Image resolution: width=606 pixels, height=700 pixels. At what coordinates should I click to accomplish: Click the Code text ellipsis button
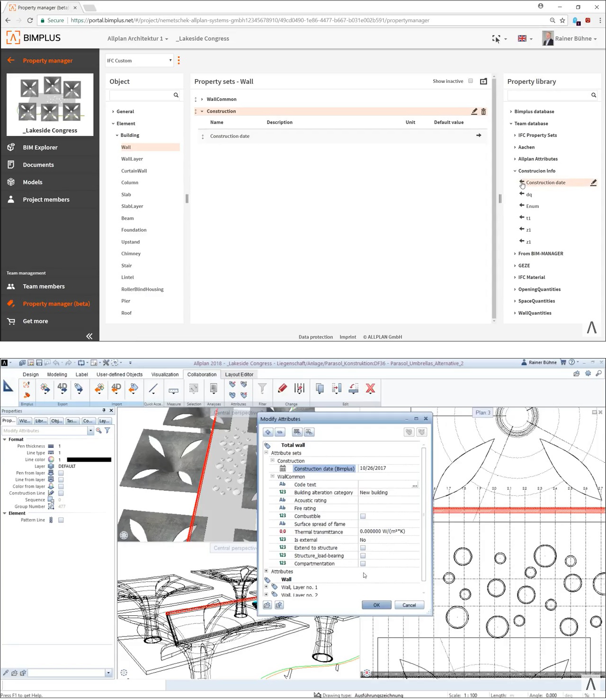click(415, 485)
